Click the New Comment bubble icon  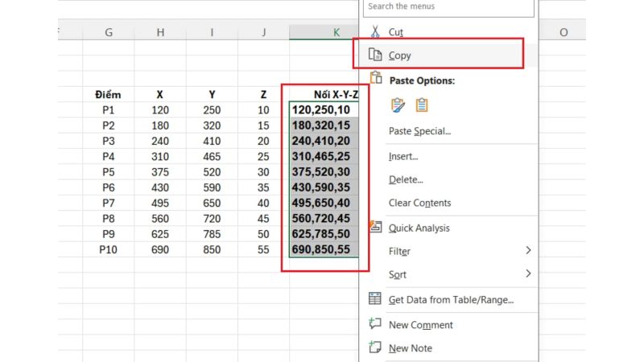coord(374,323)
